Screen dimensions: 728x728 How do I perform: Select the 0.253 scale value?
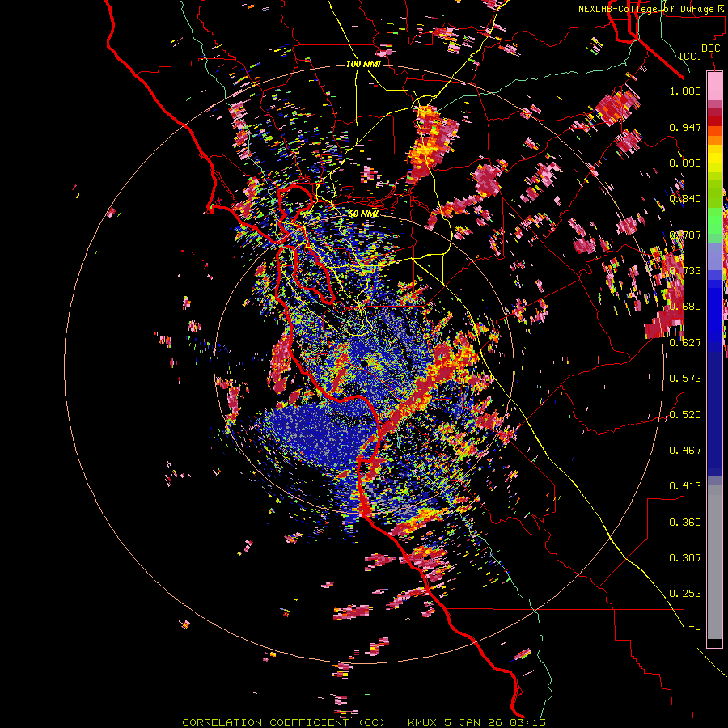tap(685, 594)
